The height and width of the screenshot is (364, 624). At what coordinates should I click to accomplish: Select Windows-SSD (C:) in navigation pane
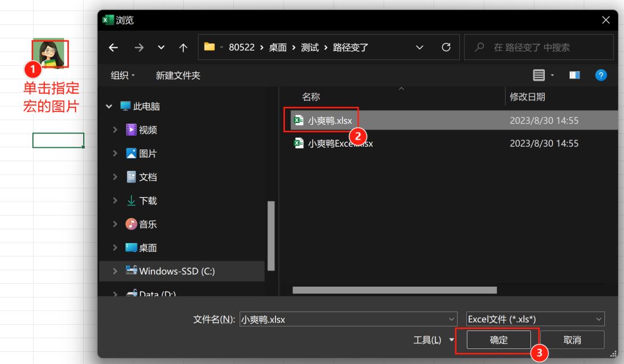[176, 271]
